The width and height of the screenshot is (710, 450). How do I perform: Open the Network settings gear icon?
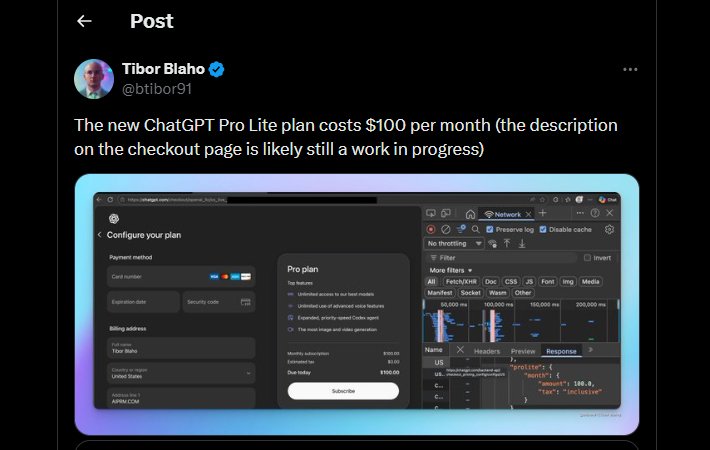609,230
